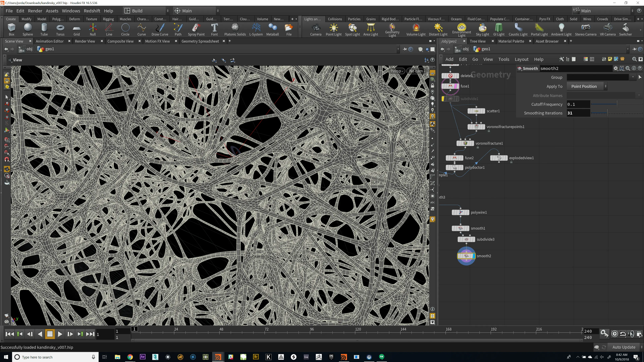
Task: Open Chrome from the taskbar
Action: point(130,357)
